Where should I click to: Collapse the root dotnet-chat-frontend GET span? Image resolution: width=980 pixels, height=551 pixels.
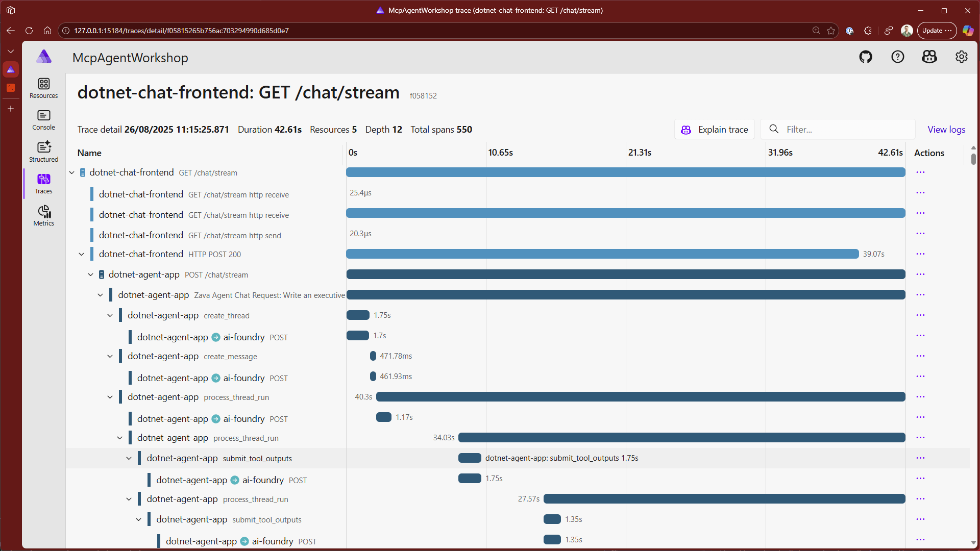tap(72, 173)
